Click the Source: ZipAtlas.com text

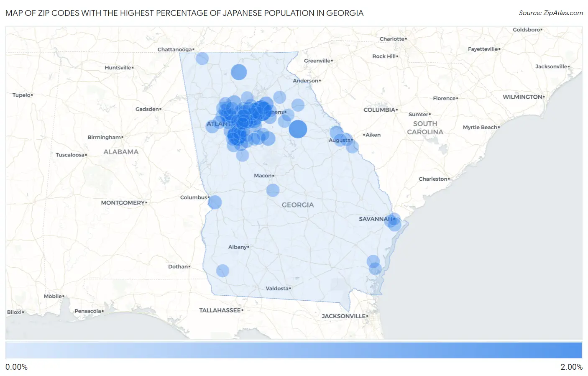[551, 13]
